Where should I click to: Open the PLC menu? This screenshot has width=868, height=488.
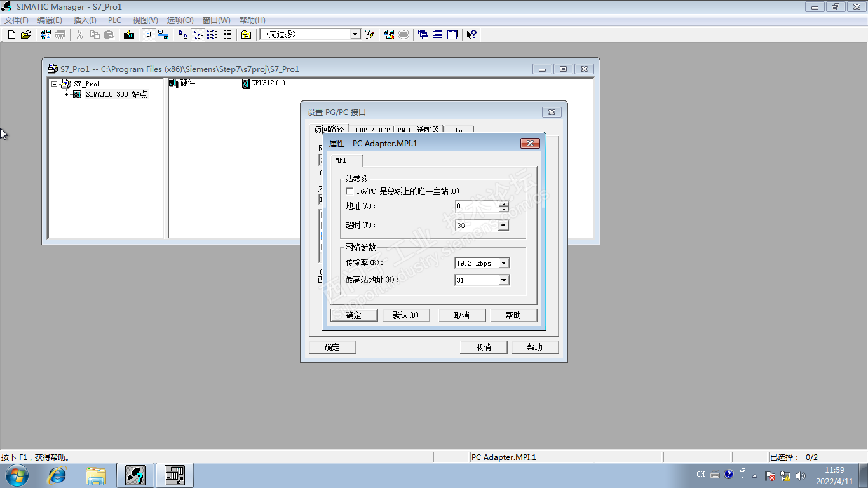114,20
